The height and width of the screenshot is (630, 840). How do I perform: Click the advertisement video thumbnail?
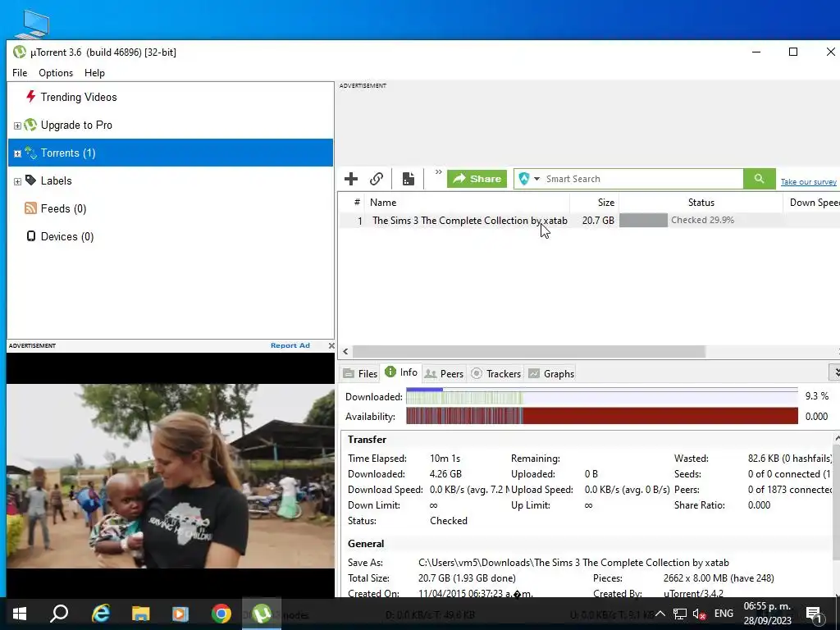(x=171, y=476)
